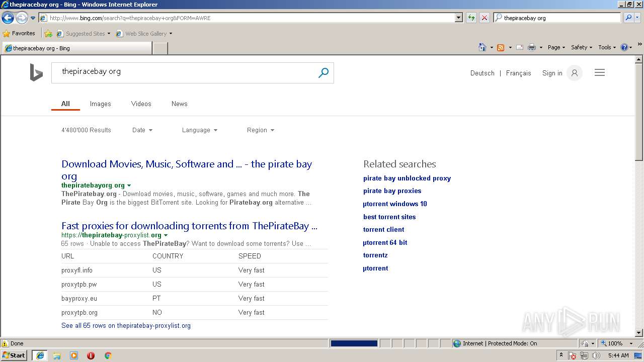The image size is (644, 362).
Task: Click IE search box magnifier button
Action: [x=628, y=18]
